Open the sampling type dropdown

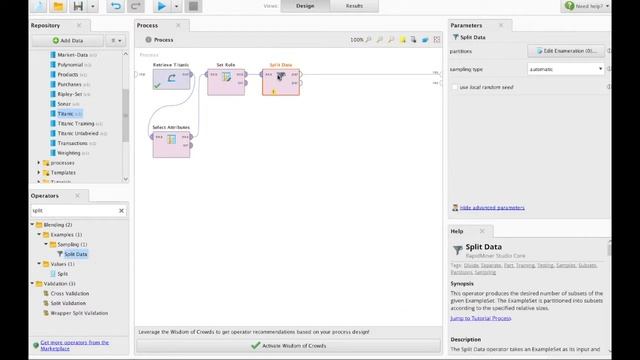566,69
